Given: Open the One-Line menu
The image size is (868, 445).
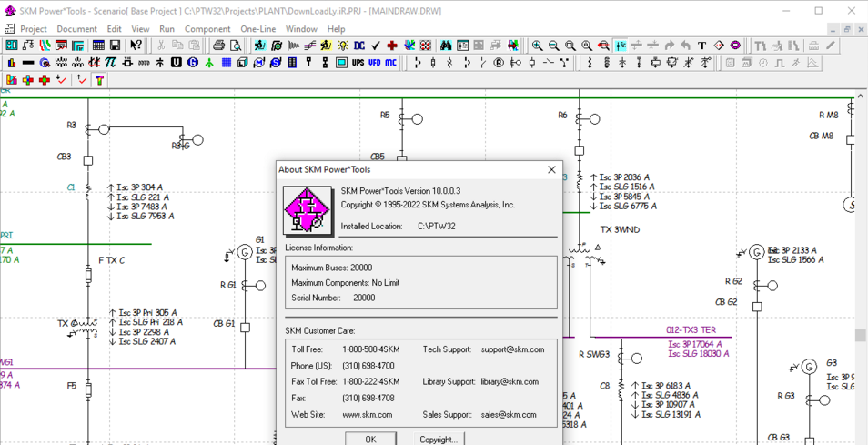Looking at the screenshot, I should [258, 29].
